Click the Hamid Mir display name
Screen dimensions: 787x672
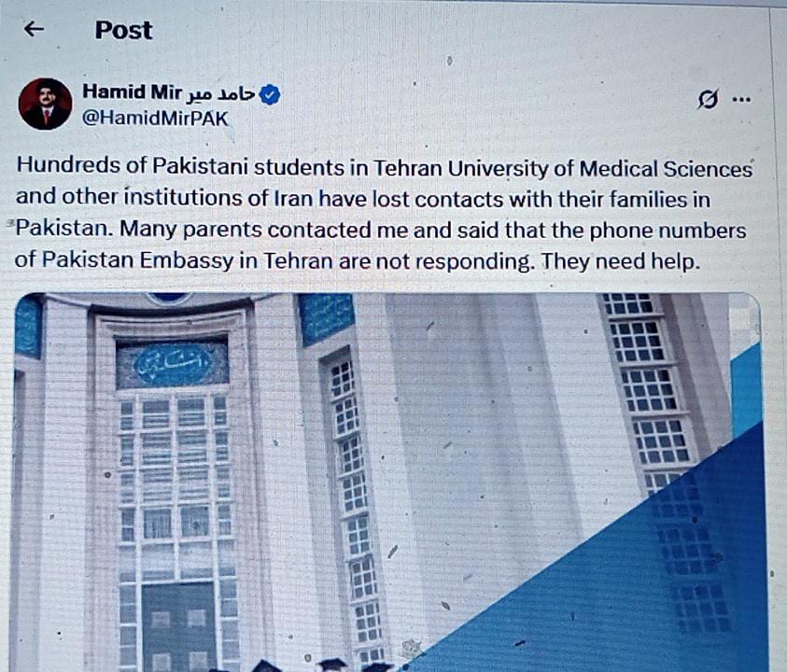point(132,91)
